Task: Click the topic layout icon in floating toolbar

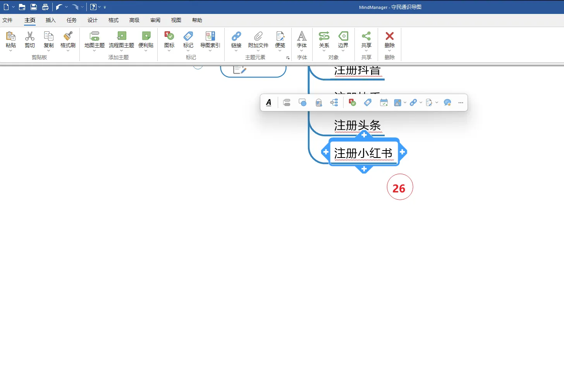Action: 287,103
